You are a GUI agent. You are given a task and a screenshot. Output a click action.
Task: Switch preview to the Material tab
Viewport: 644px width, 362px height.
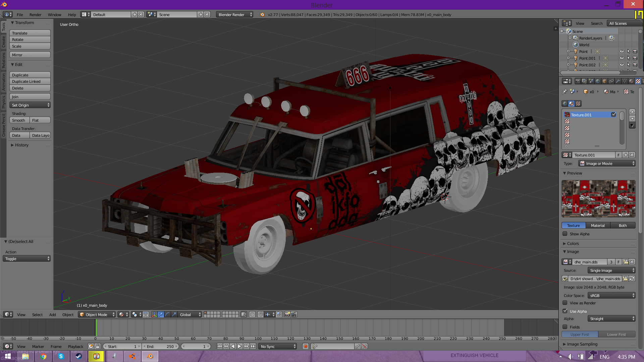tap(598, 226)
